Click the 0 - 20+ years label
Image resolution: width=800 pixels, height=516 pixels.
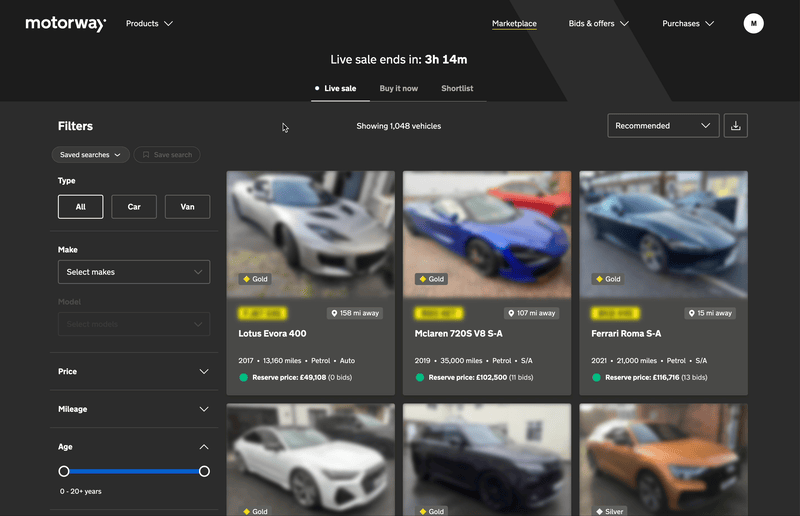(81, 492)
